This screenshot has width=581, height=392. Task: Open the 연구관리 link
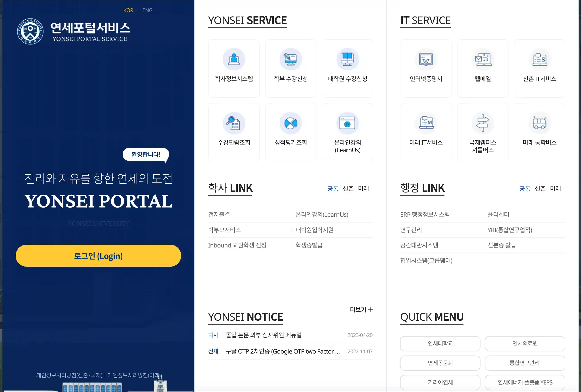point(411,230)
